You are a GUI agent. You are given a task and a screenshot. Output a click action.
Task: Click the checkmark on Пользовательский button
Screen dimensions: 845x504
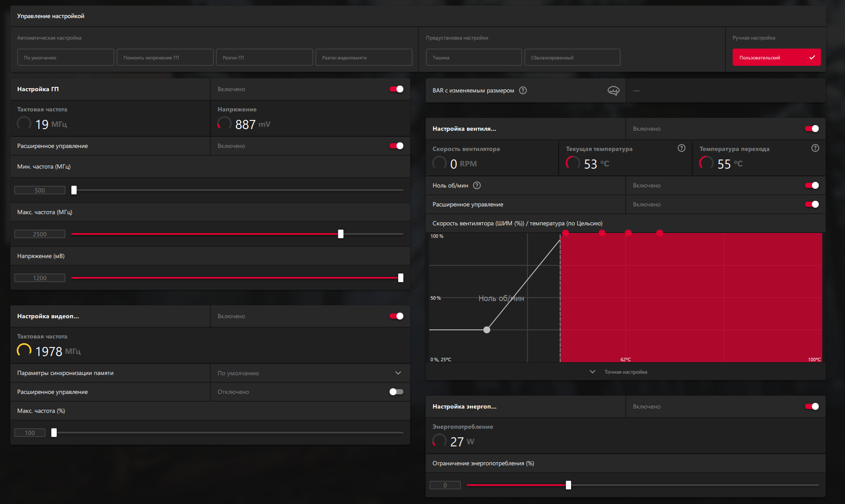[812, 57]
